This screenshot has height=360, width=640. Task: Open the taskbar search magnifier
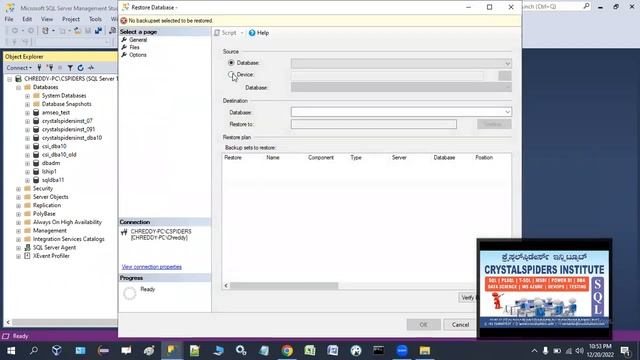pyautogui.click(x=34, y=350)
